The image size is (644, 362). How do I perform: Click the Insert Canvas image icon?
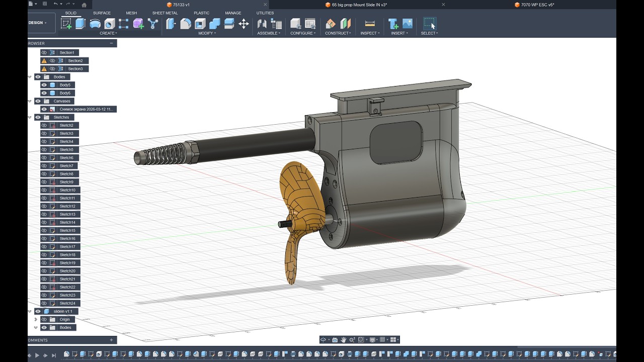408,24
